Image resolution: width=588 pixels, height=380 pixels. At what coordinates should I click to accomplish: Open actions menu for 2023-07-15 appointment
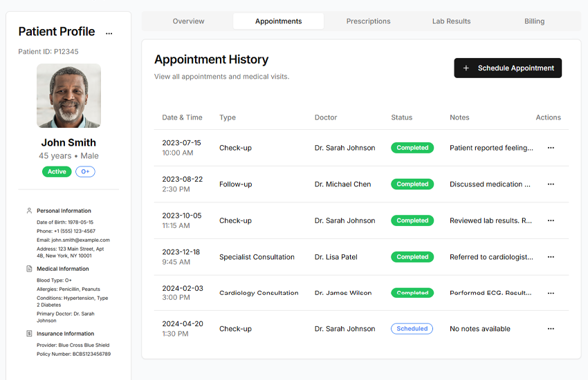551,148
